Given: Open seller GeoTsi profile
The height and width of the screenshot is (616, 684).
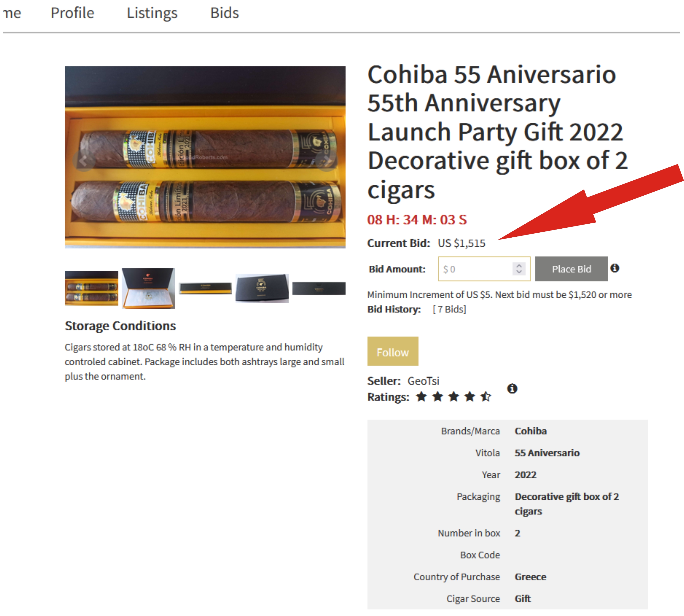Looking at the screenshot, I should click(x=423, y=381).
